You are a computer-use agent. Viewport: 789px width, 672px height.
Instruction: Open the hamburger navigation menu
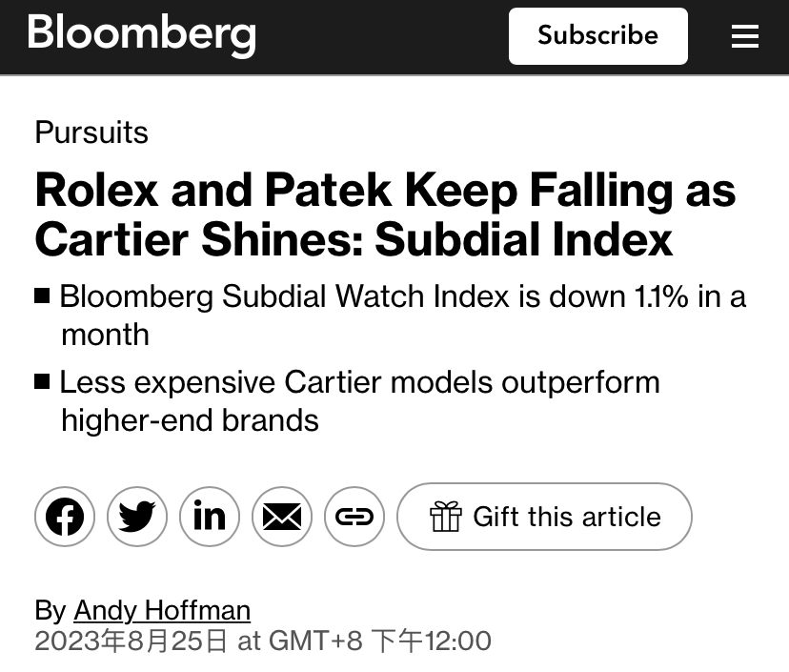(744, 36)
